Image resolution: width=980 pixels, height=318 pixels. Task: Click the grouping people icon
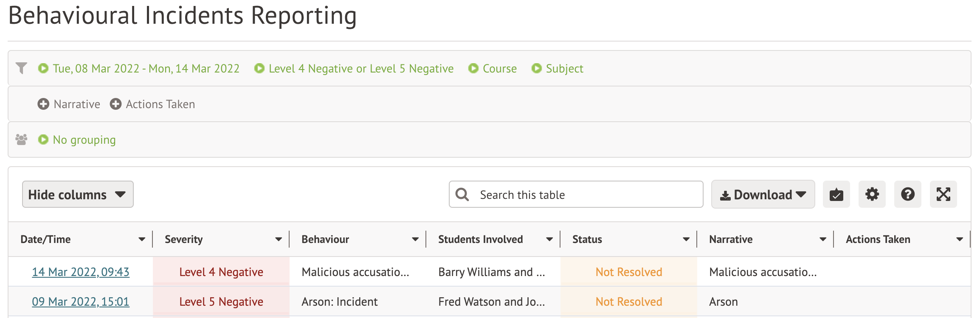pyautogui.click(x=21, y=139)
